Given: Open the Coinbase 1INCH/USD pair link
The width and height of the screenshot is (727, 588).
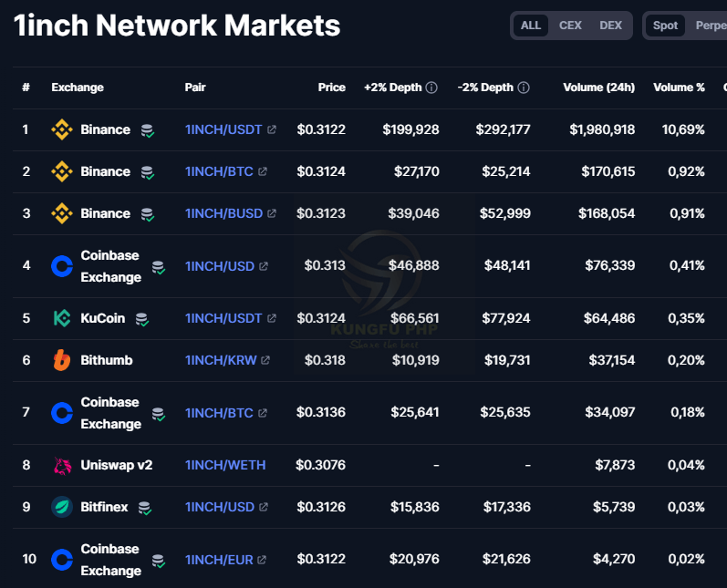Looking at the screenshot, I should point(220,266).
